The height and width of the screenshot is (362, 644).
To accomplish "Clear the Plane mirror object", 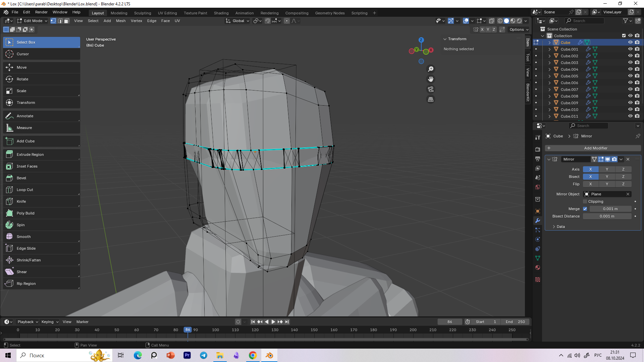I will coord(628,194).
